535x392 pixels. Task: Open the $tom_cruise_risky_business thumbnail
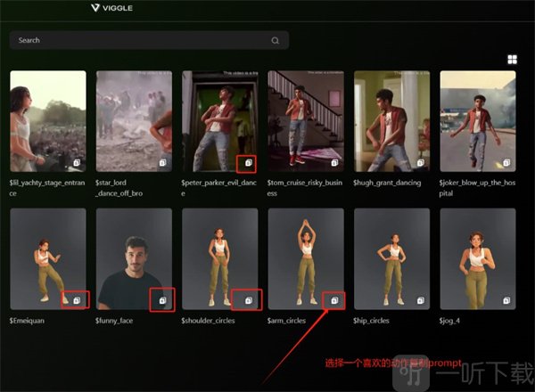point(306,121)
